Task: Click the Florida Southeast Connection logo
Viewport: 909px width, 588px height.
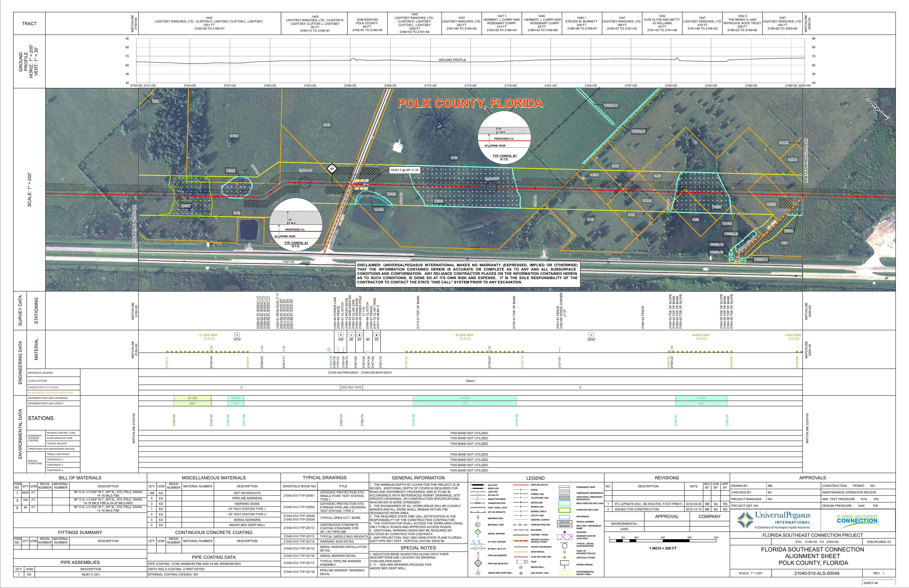Action: coord(858,519)
